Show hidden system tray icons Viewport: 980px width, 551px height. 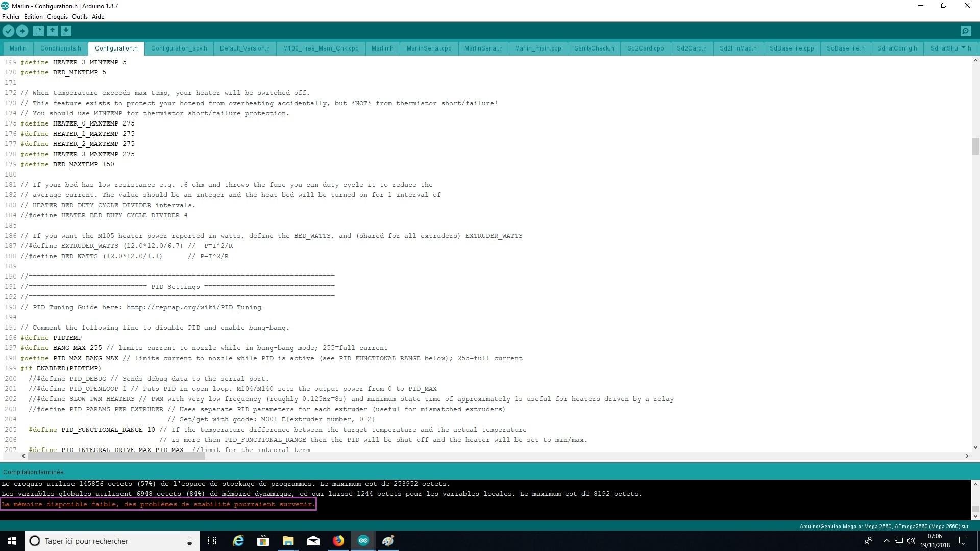[x=886, y=541]
